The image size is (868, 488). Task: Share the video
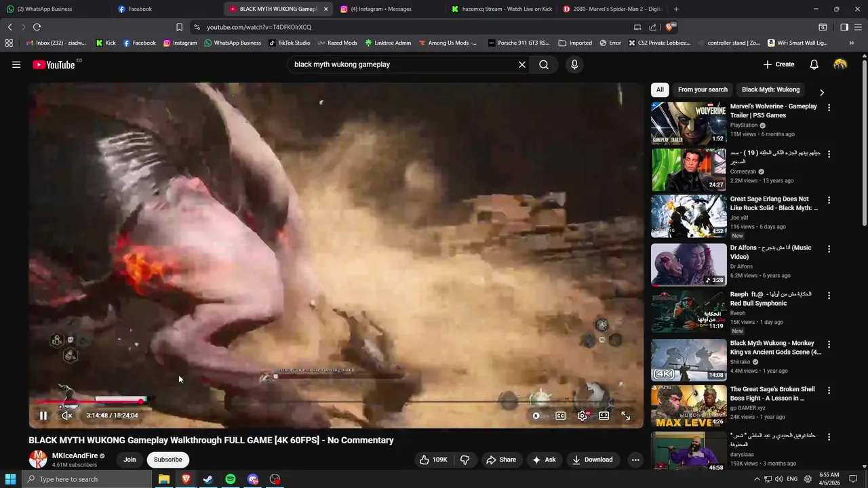(x=501, y=460)
